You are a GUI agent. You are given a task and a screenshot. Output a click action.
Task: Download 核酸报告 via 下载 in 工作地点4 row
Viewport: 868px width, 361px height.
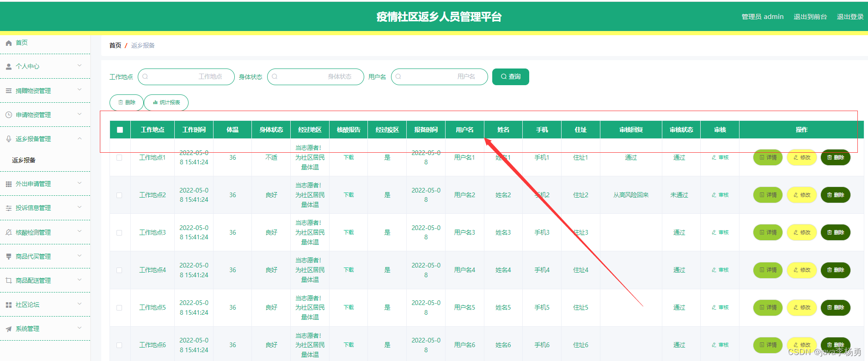pos(348,270)
